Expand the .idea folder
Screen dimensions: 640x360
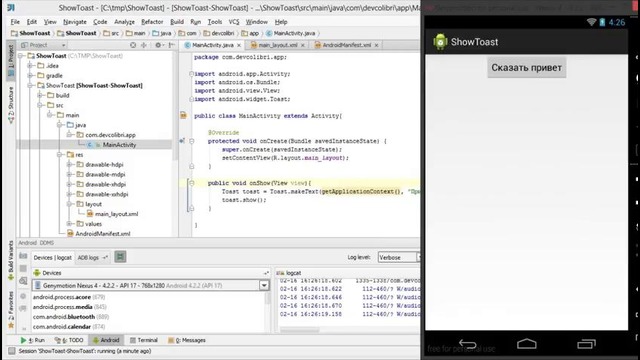pyautogui.click(x=30, y=66)
